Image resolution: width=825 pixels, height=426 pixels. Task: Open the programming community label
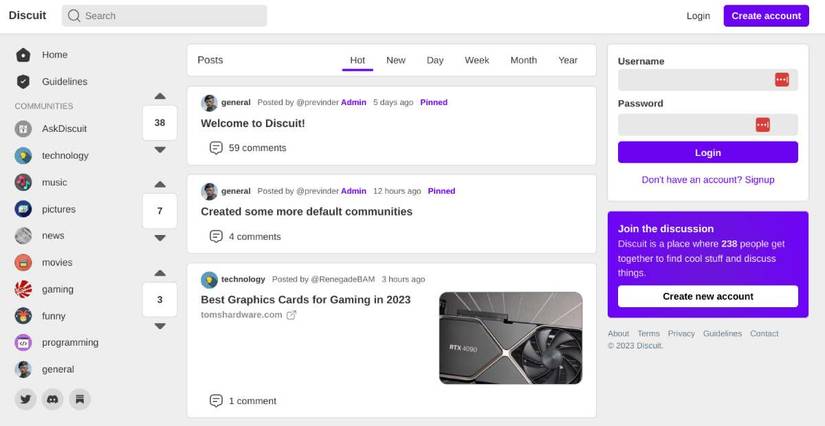click(70, 342)
